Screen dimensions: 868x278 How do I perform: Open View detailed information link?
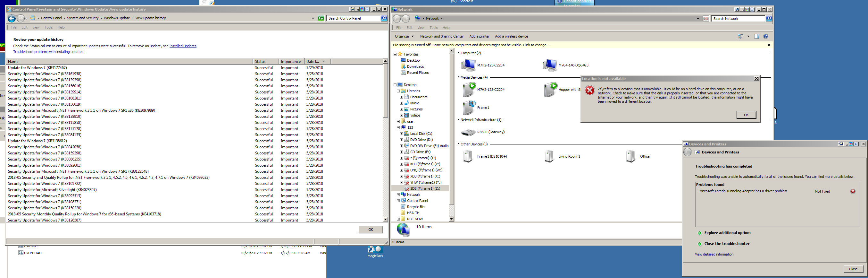(x=714, y=254)
